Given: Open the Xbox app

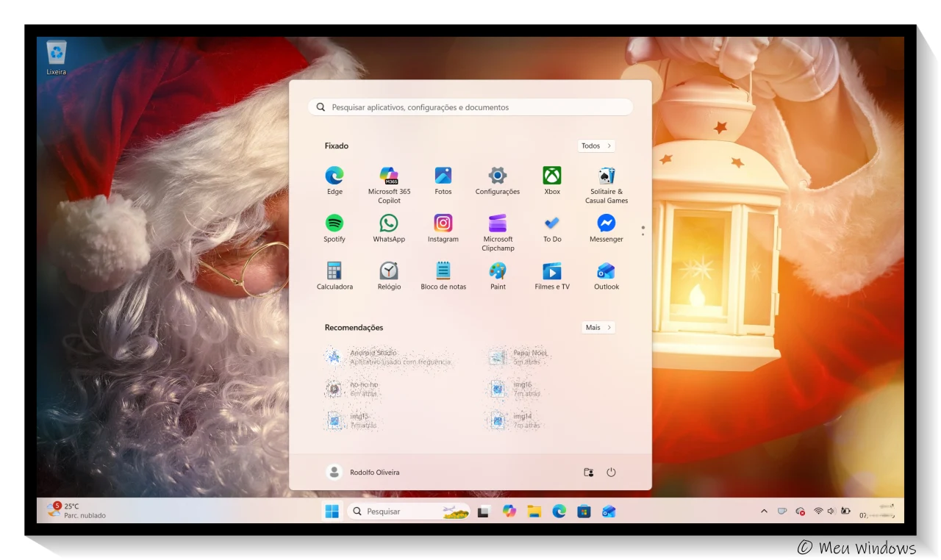Looking at the screenshot, I should tap(551, 176).
